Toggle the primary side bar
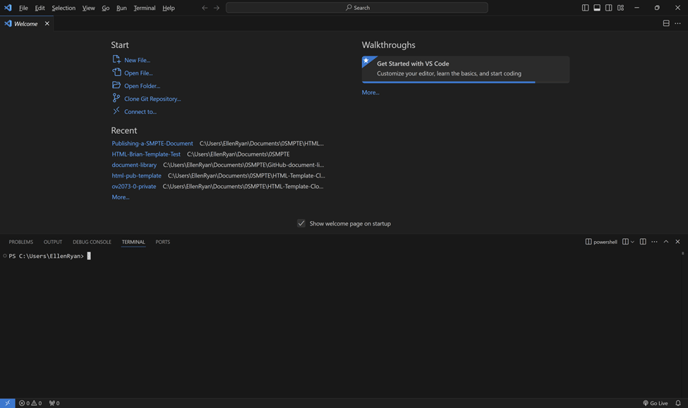This screenshot has height=408, width=688. point(585,8)
